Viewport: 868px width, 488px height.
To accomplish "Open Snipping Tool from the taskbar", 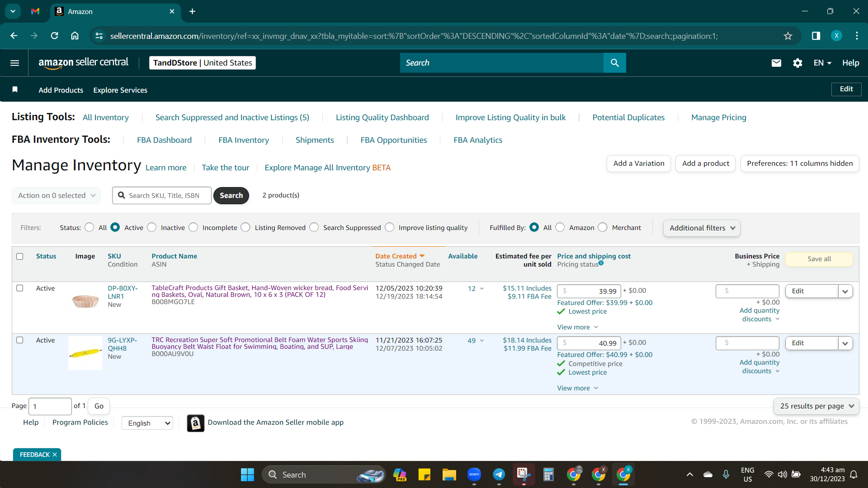I will [x=524, y=474].
